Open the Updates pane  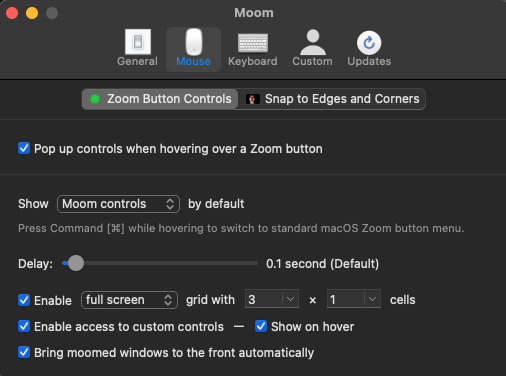tap(369, 48)
